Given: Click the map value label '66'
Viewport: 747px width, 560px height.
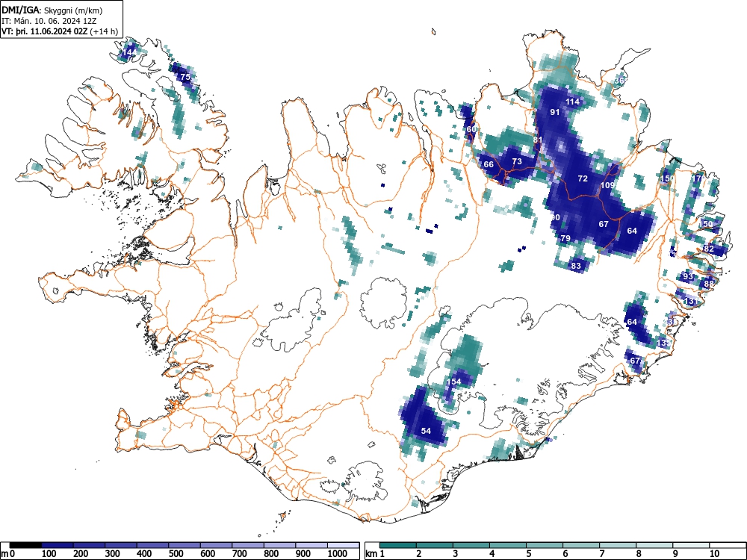Looking at the screenshot, I should click(x=489, y=164).
